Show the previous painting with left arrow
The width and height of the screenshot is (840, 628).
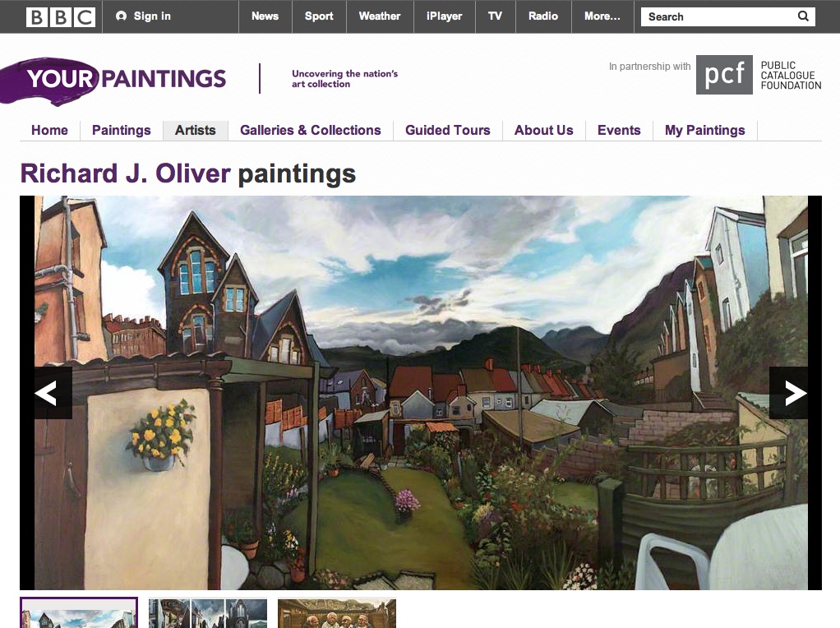tap(46, 393)
